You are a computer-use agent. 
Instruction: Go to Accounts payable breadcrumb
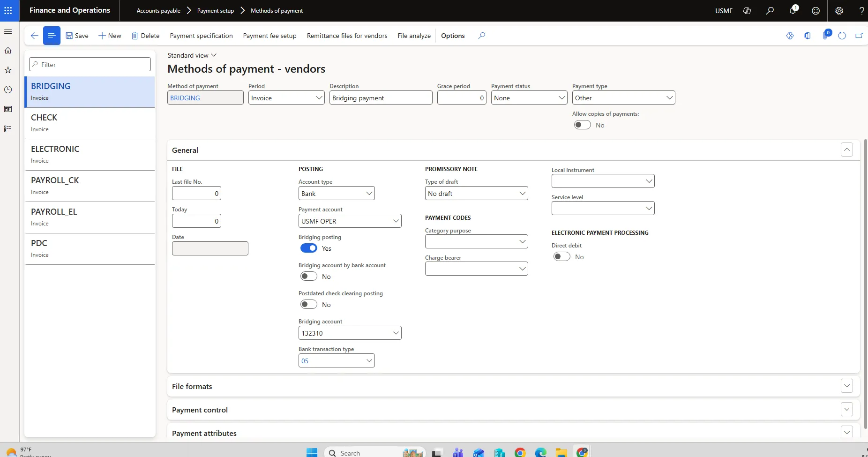click(x=158, y=11)
